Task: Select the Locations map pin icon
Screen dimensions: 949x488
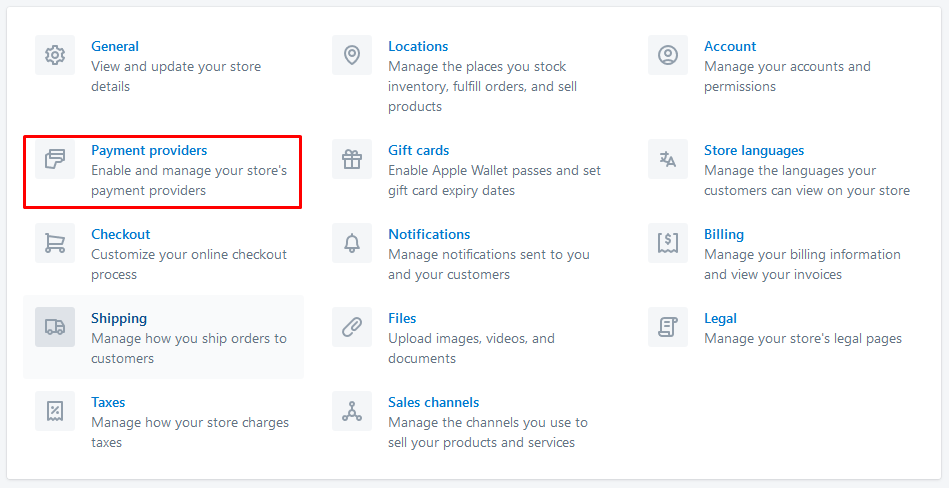Action: tap(352, 55)
